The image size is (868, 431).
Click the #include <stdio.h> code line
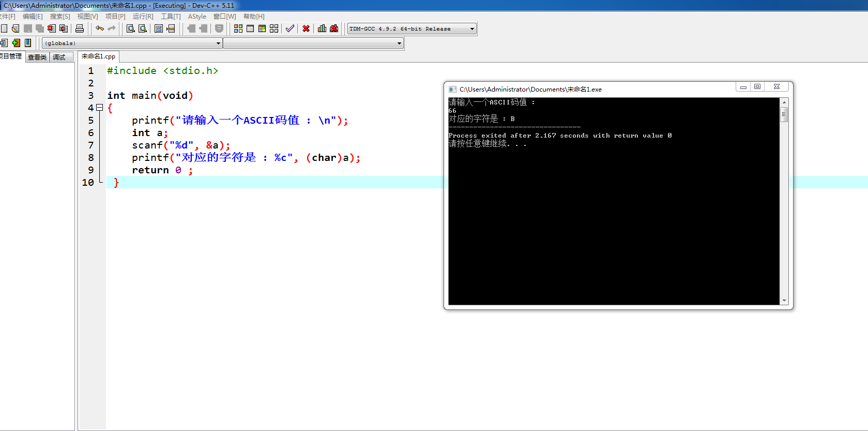pyautogui.click(x=163, y=71)
